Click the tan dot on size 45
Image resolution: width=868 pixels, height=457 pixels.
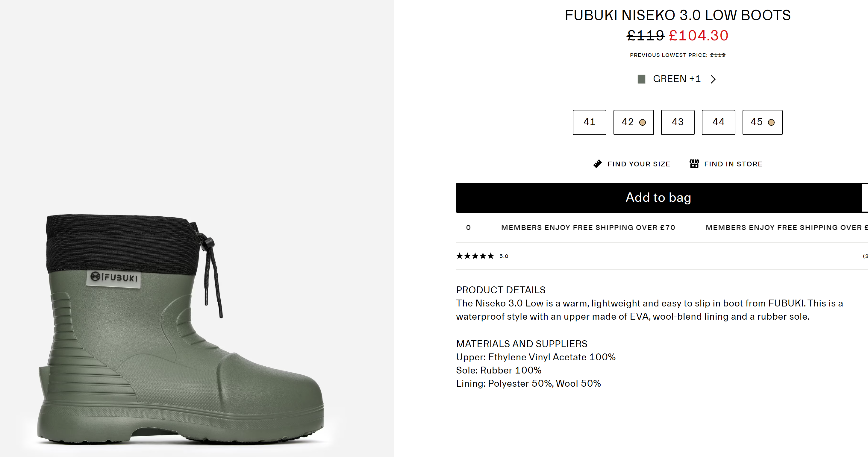point(771,123)
